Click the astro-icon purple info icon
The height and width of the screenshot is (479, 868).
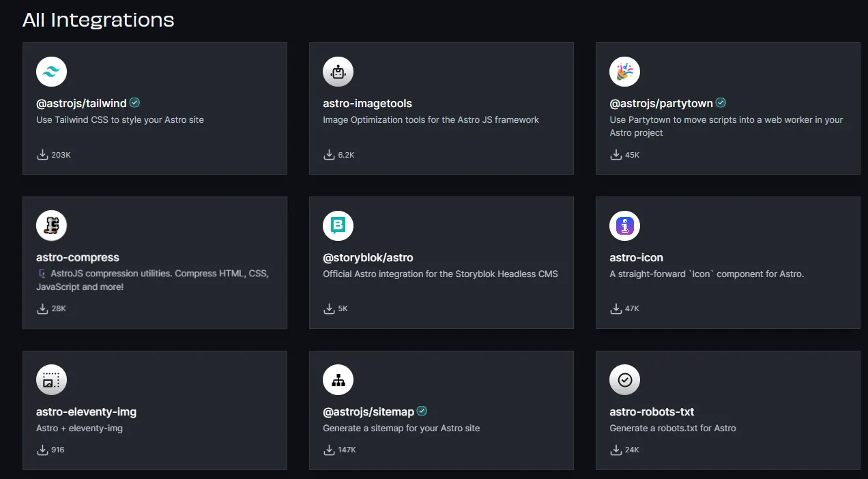pyautogui.click(x=624, y=226)
